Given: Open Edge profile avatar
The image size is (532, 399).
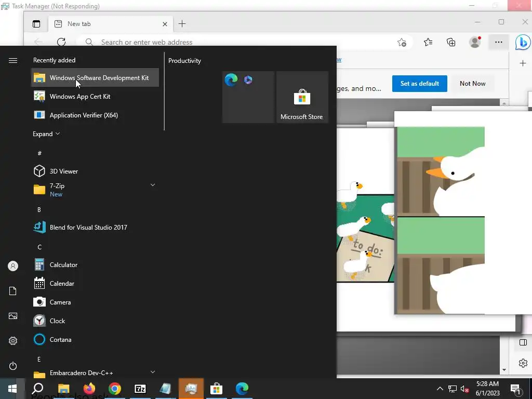Looking at the screenshot, I should pyautogui.click(x=475, y=42).
